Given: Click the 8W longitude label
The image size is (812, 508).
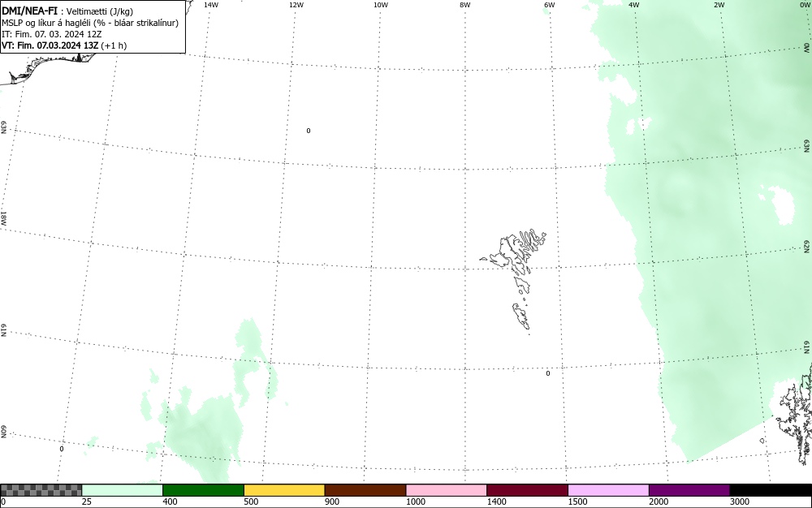Looking at the screenshot, I should click(465, 5).
